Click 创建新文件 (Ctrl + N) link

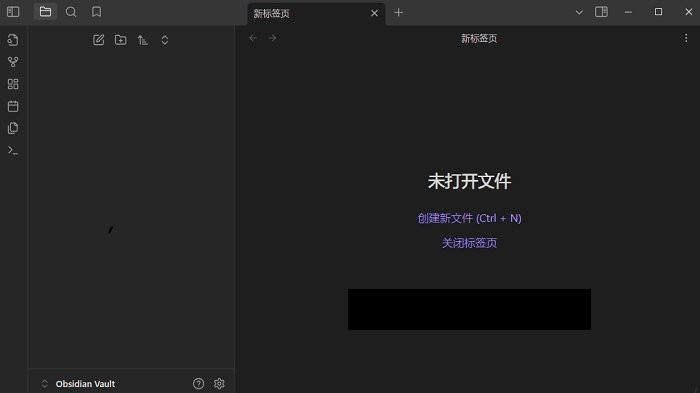click(x=469, y=218)
